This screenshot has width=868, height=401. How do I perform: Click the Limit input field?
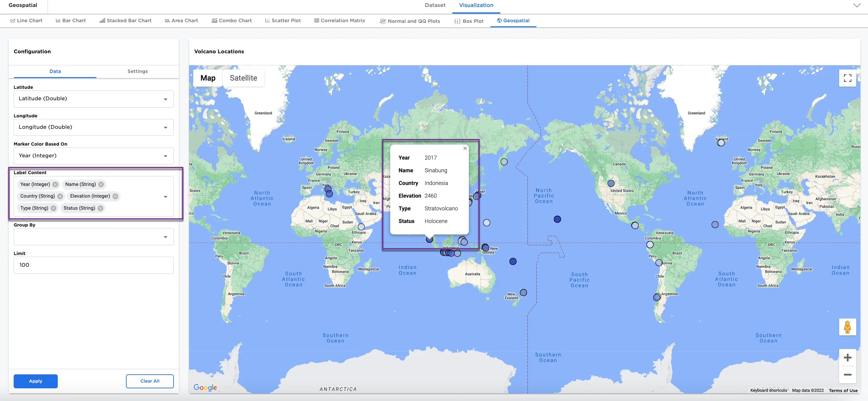[93, 265]
